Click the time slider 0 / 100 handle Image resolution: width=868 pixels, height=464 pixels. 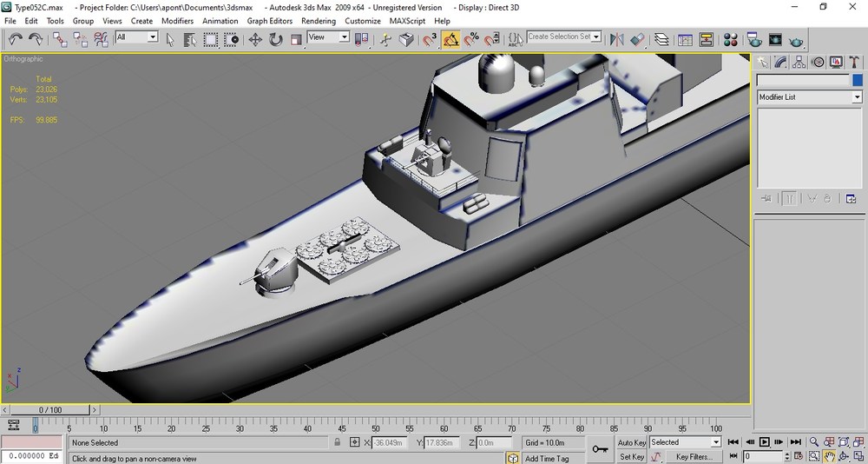(50, 410)
